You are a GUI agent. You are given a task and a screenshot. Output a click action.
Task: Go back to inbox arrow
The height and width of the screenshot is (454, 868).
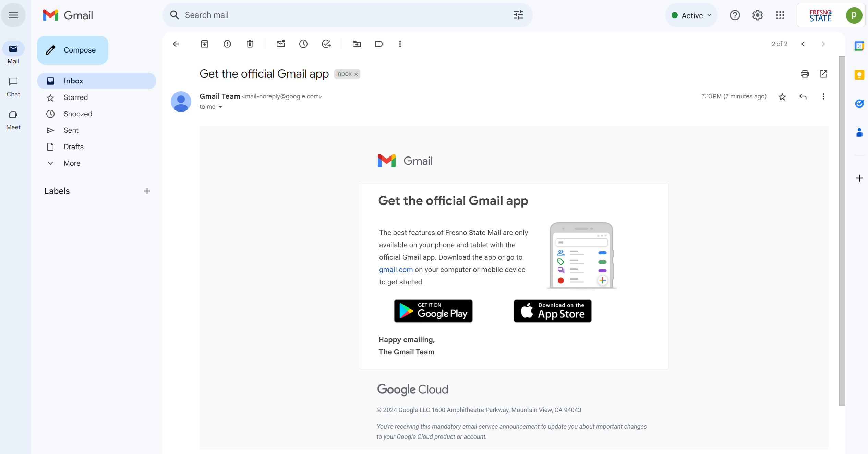pyautogui.click(x=176, y=44)
